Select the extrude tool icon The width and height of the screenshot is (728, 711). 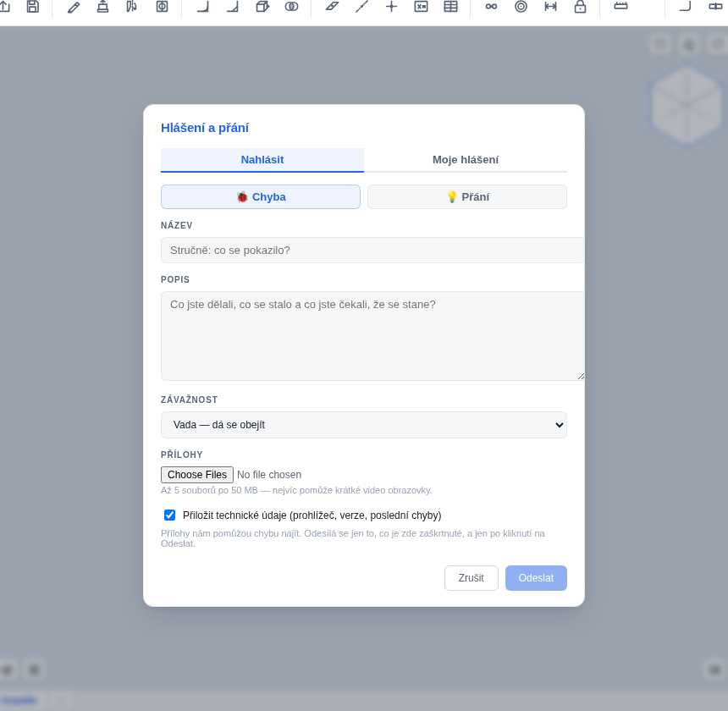[x=102, y=7]
